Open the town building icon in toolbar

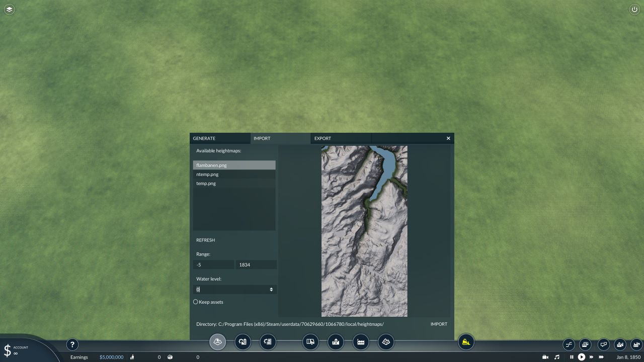pyautogui.click(x=336, y=342)
